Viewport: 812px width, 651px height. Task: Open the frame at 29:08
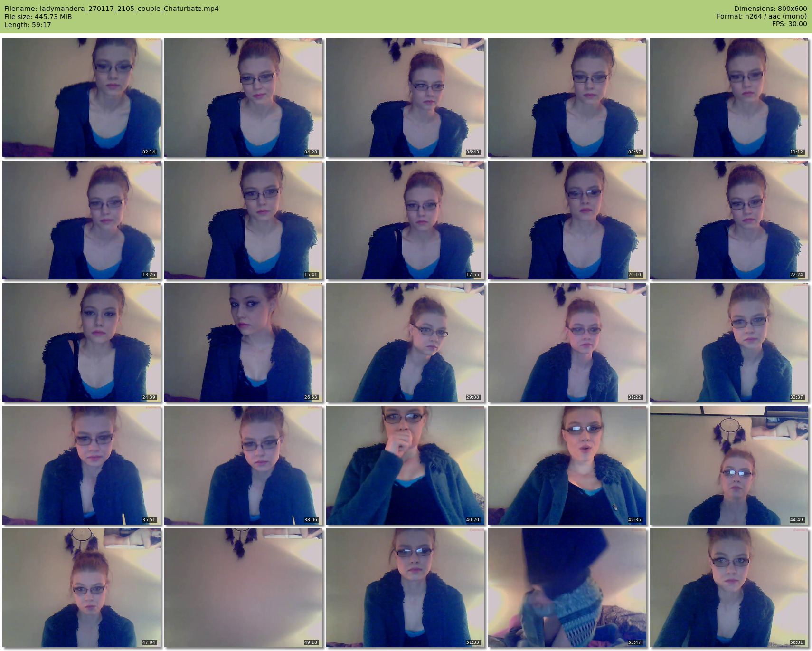406,343
